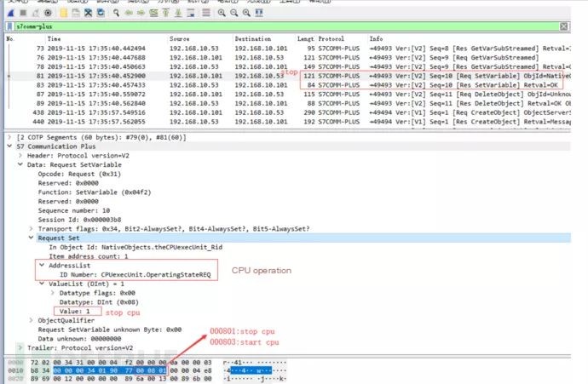This screenshot has width=588, height=384.
Task: Select packet 440 Res CreateObject row
Action: (x=288, y=122)
